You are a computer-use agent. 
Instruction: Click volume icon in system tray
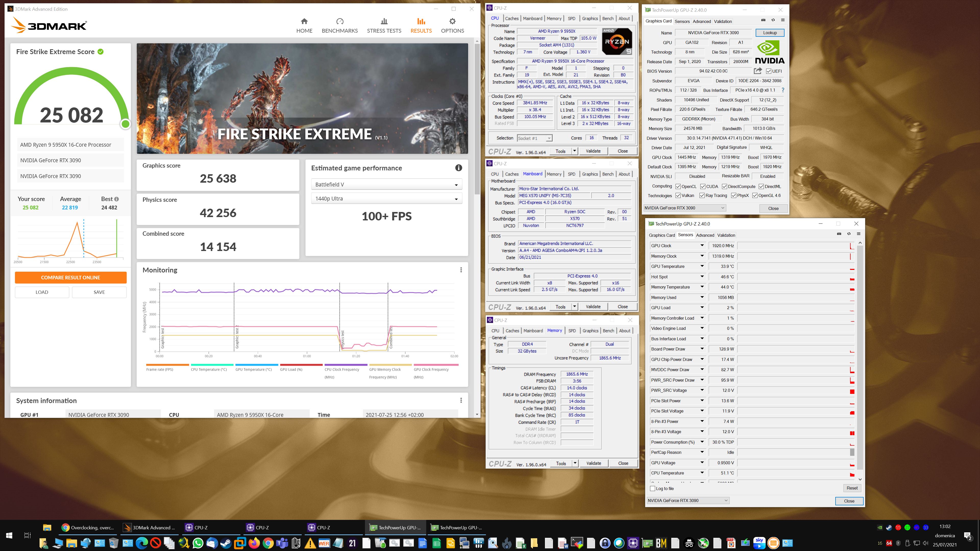coord(925,543)
